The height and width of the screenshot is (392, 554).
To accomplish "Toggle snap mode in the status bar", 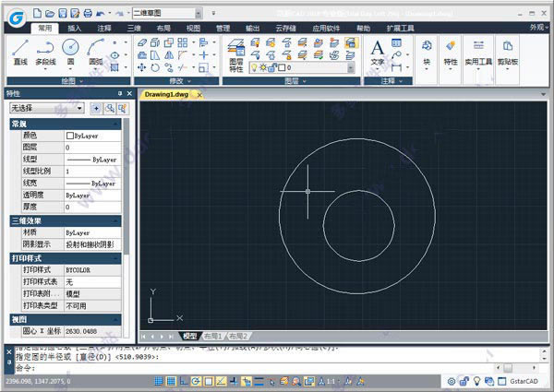I will tap(159, 380).
